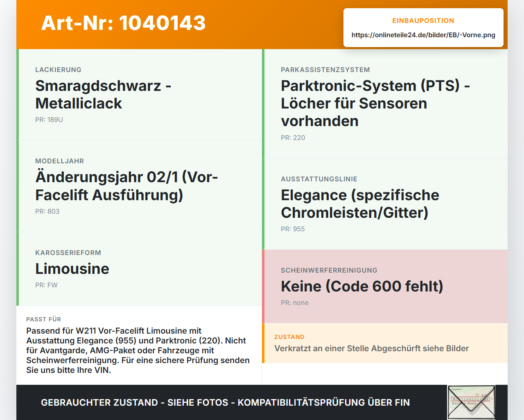Click the Limousine body style card
524x420 pixels.
tap(139, 269)
